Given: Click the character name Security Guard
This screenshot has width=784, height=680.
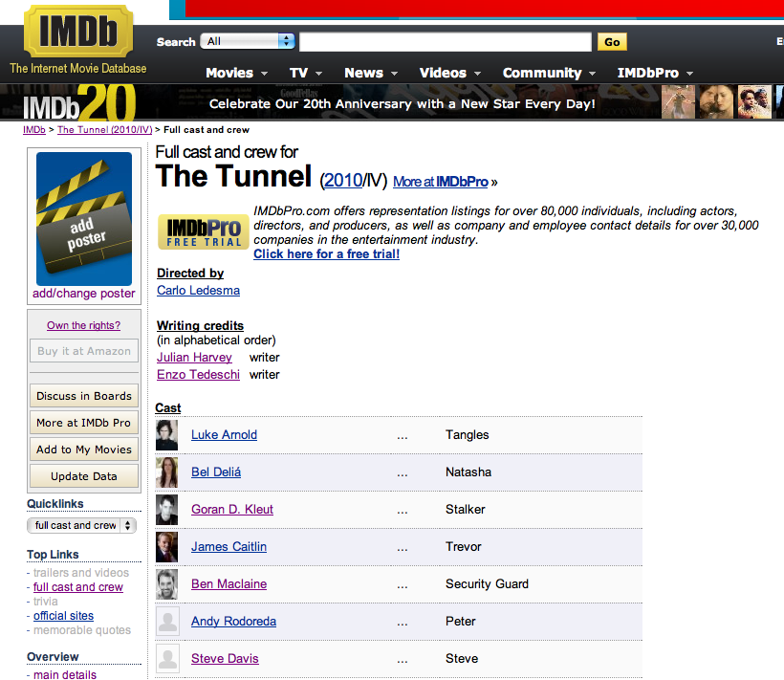Looking at the screenshot, I should (487, 584).
